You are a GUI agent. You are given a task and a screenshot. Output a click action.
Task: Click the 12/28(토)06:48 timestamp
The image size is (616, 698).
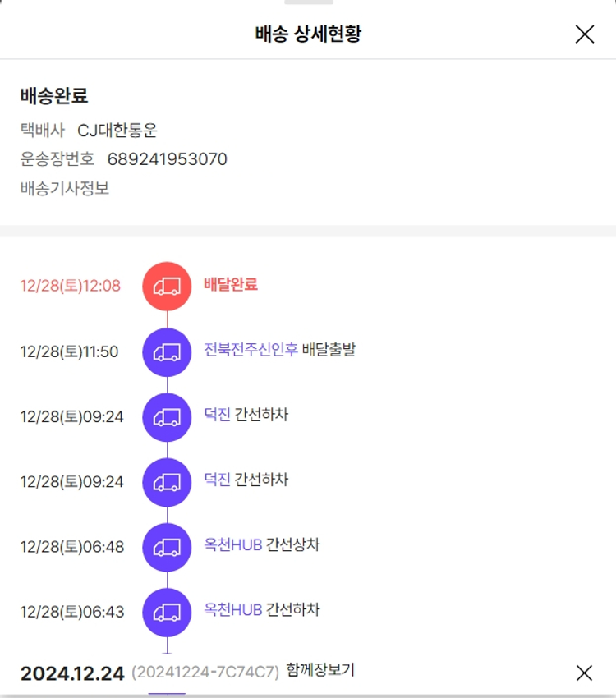[x=72, y=546]
